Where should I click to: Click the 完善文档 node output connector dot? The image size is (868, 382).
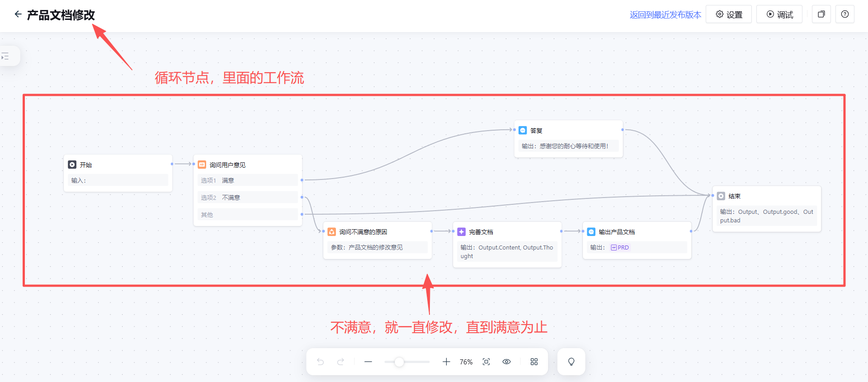(561, 231)
